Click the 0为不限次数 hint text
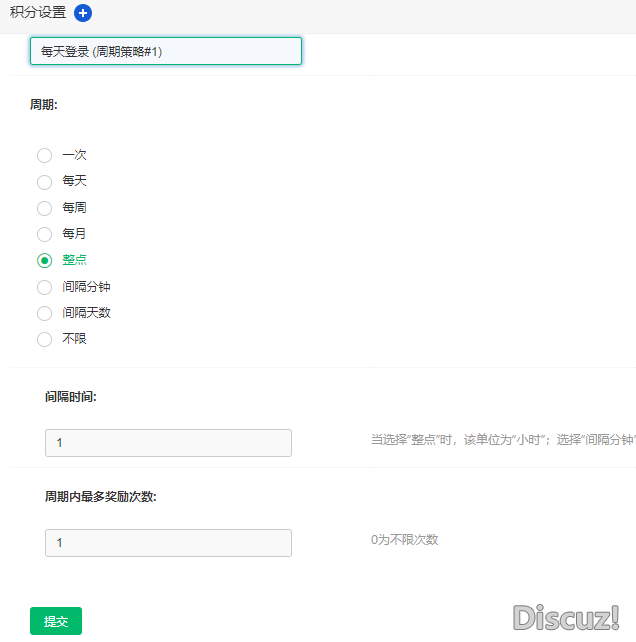Screen dimensions: 636x642 click(404, 540)
